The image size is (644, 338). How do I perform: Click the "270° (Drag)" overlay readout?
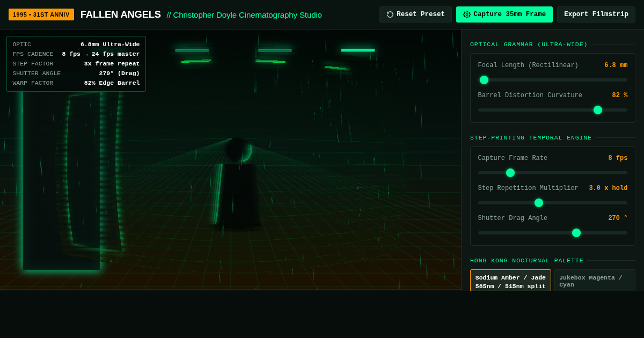[x=119, y=74]
